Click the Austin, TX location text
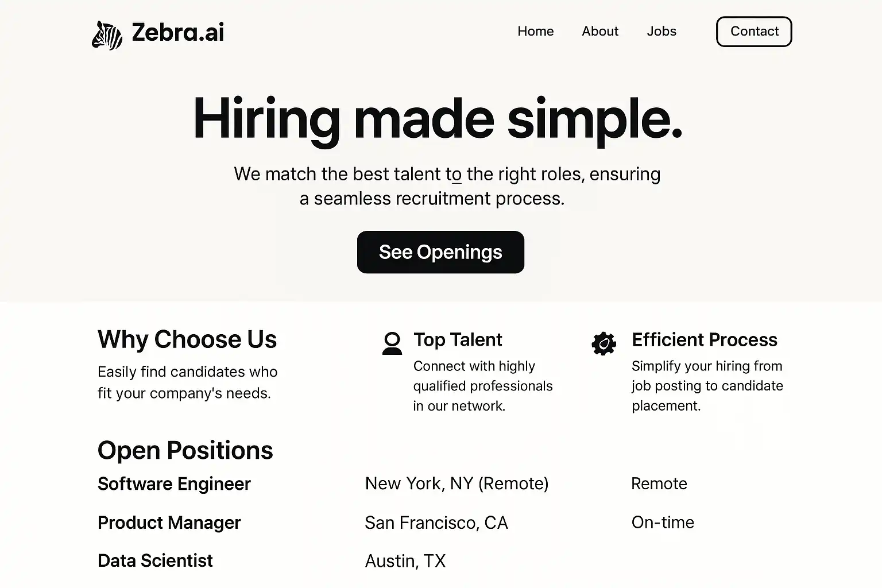This screenshot has height=588, width=882. (405, 560)
